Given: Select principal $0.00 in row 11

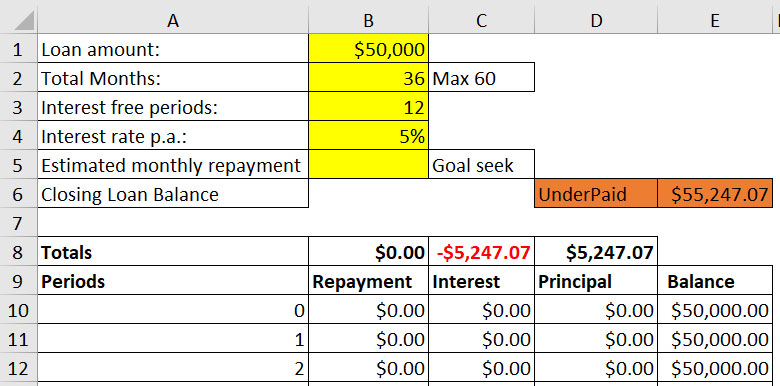Looking at the screenshot, I should (596, 338).
